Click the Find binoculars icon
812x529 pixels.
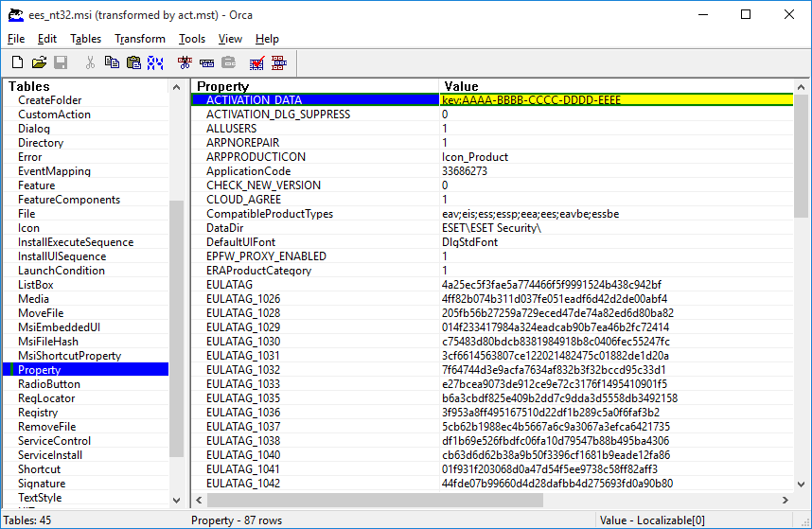coord(155,62)
